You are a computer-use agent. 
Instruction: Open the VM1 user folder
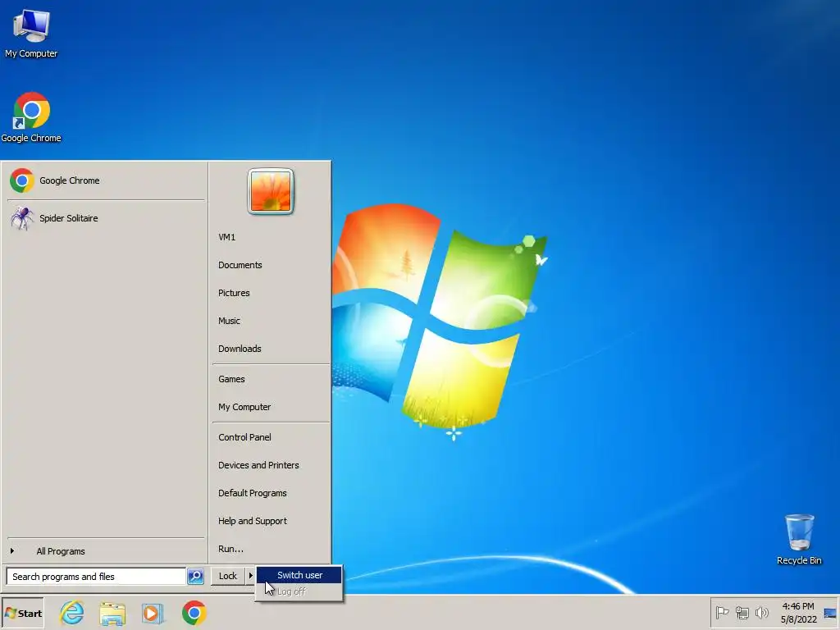pyautogui.click(x=271, y=237)
